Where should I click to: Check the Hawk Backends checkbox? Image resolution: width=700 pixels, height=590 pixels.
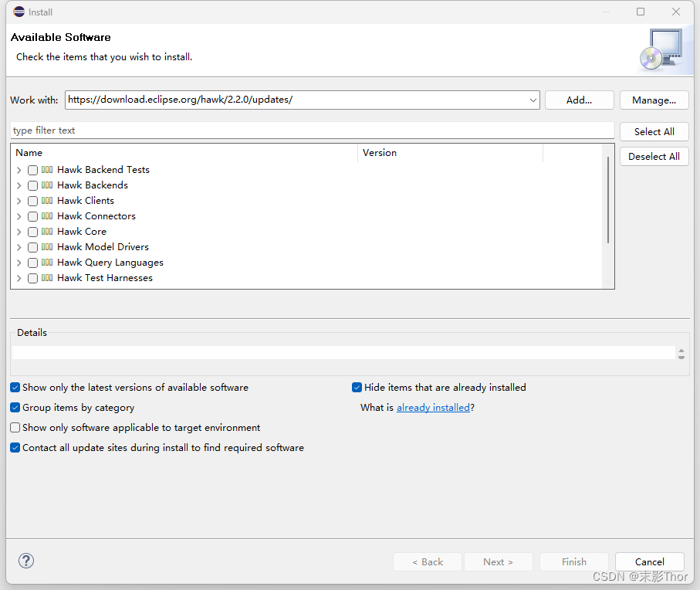tap(32, 185)
